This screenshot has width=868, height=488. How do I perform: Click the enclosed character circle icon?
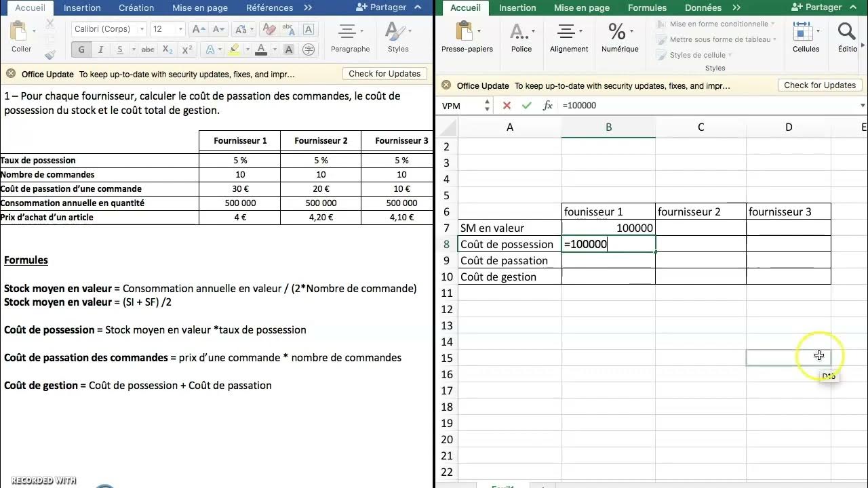(309, 49)
